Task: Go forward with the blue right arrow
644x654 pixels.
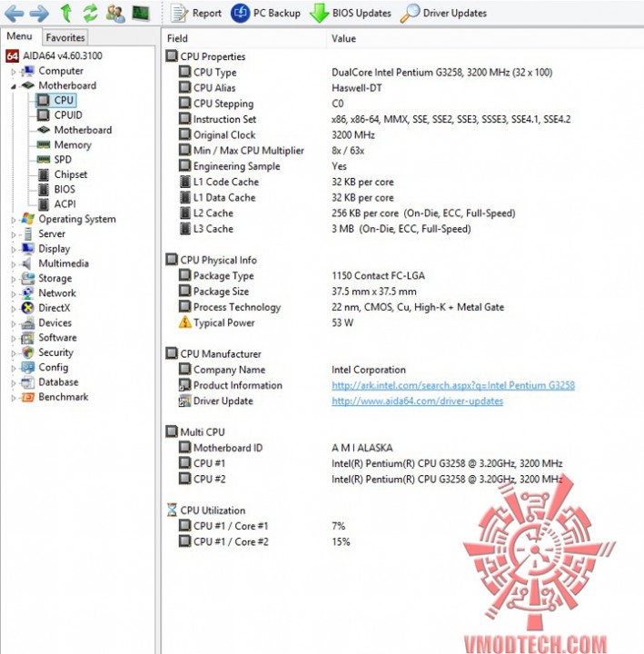Action: tap(40, 14)
